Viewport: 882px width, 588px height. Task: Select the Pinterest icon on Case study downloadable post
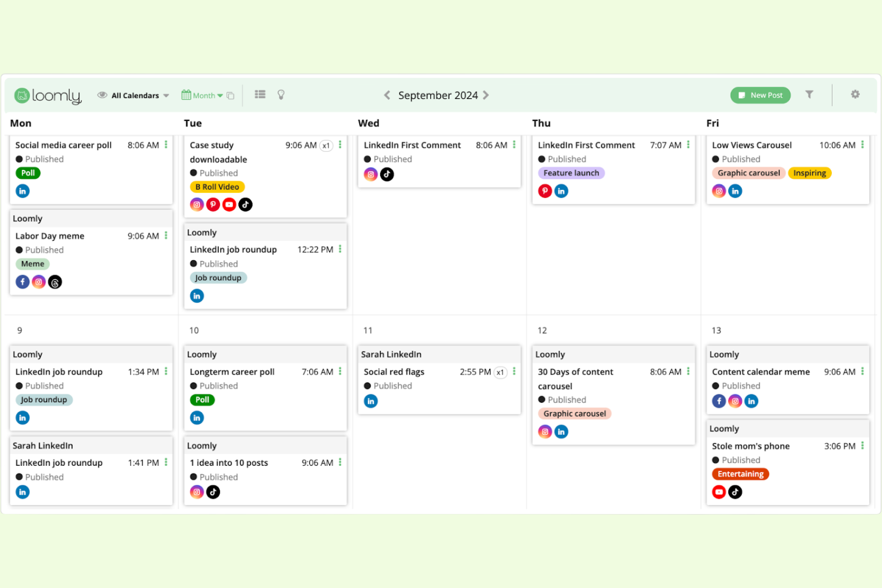point(213,204)
